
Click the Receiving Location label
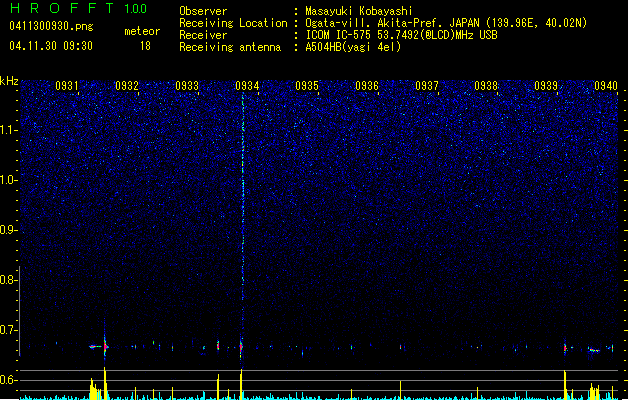click(x=233, y=23)
